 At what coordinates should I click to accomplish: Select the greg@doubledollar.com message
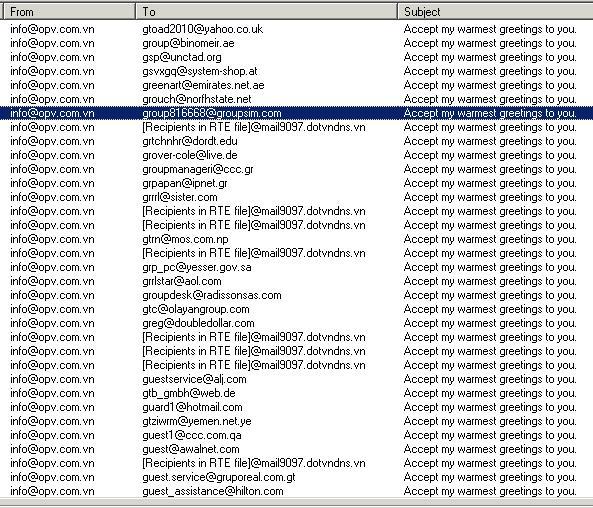[296, 323]
